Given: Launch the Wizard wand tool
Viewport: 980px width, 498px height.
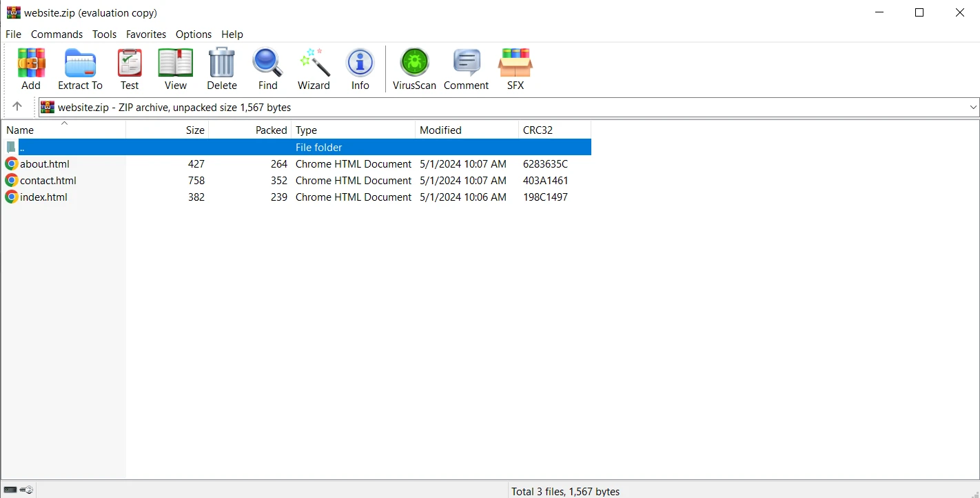Looking at the screenshot, I should (314, 69).
